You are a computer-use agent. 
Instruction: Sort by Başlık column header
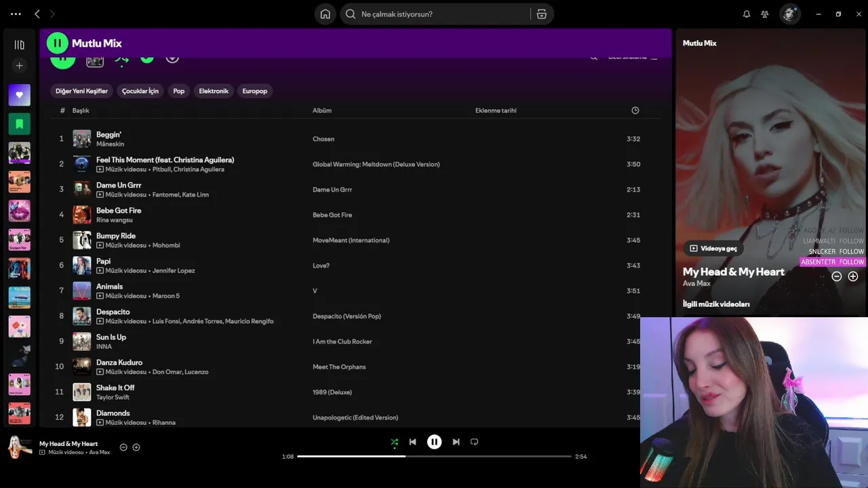pos(81,110)
